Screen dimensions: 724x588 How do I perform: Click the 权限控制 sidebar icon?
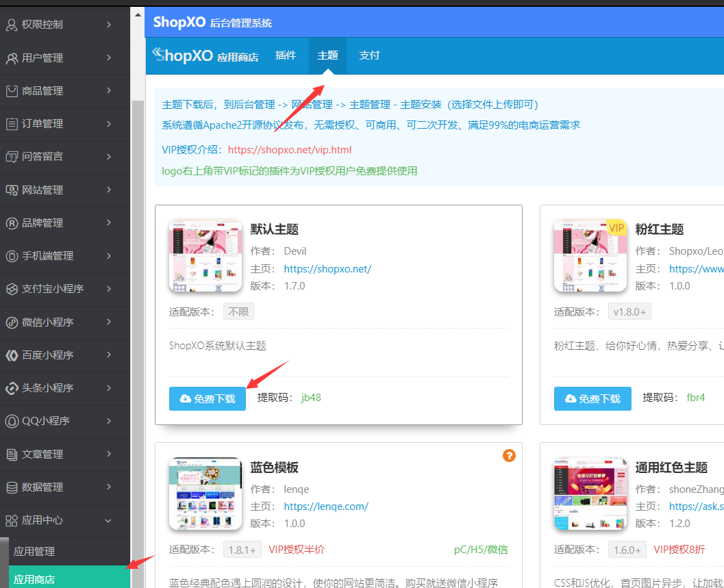[12, 25]
